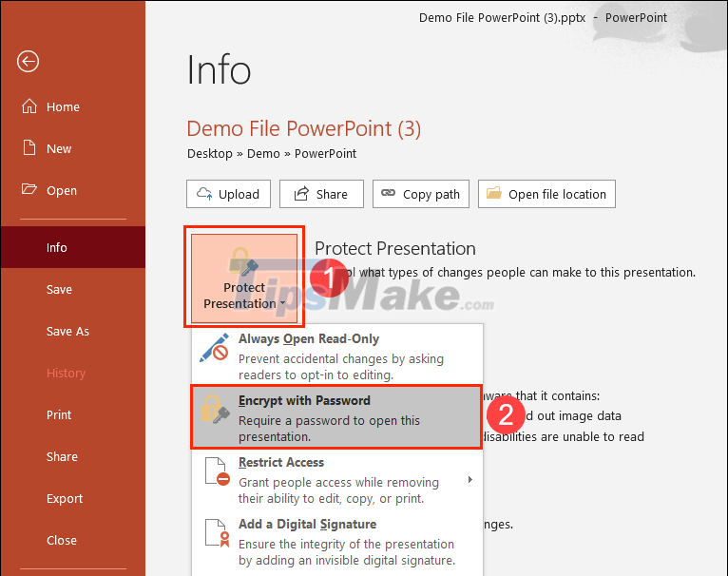Select Open in the sidebar
Screen dimensions: 728x576
(x=73, y=190)
